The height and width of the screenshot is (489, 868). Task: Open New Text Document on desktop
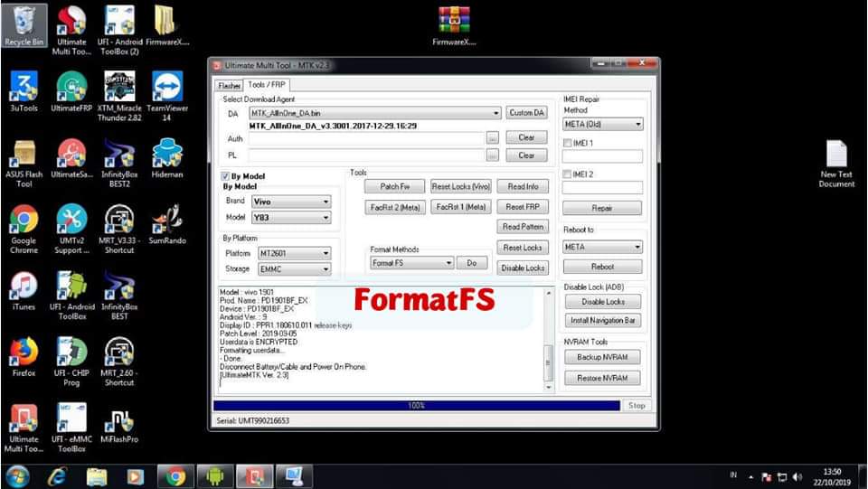click(836, 164)
